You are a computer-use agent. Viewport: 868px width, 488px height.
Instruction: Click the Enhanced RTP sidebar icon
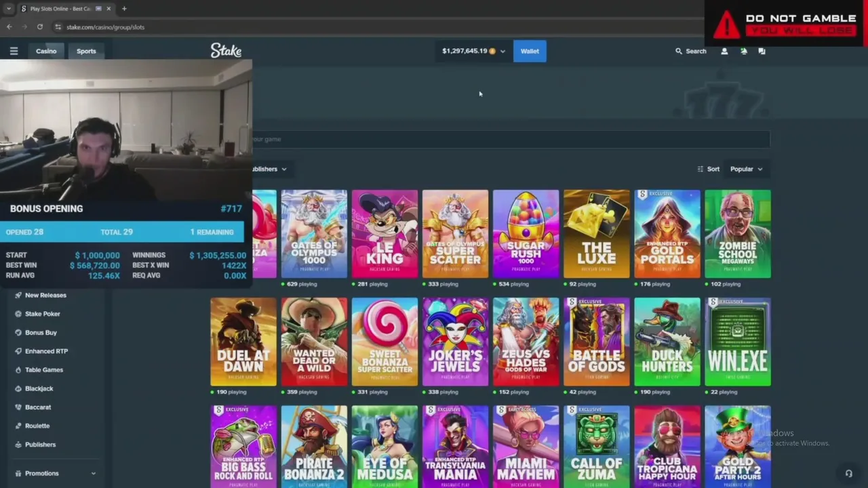coord(18,351)
